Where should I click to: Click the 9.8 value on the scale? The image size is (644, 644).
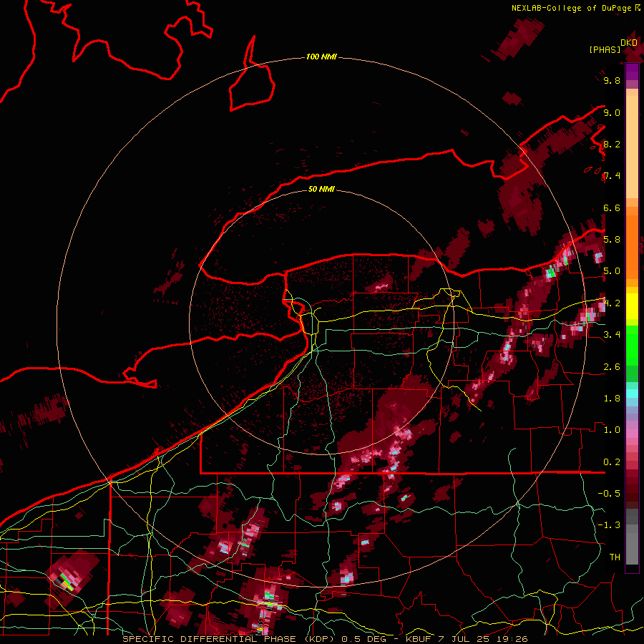coord(612,81)
